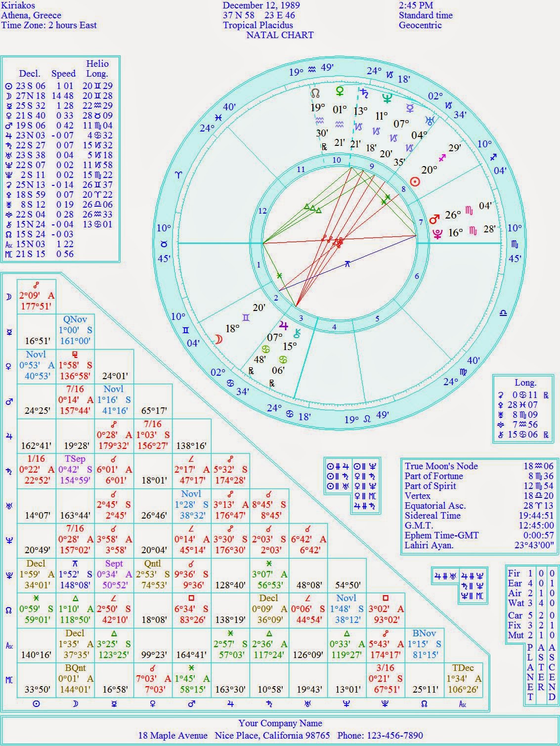Click the Part of Fortune row
The width and height of the screenshot is (560, 746).
(479, 476)
